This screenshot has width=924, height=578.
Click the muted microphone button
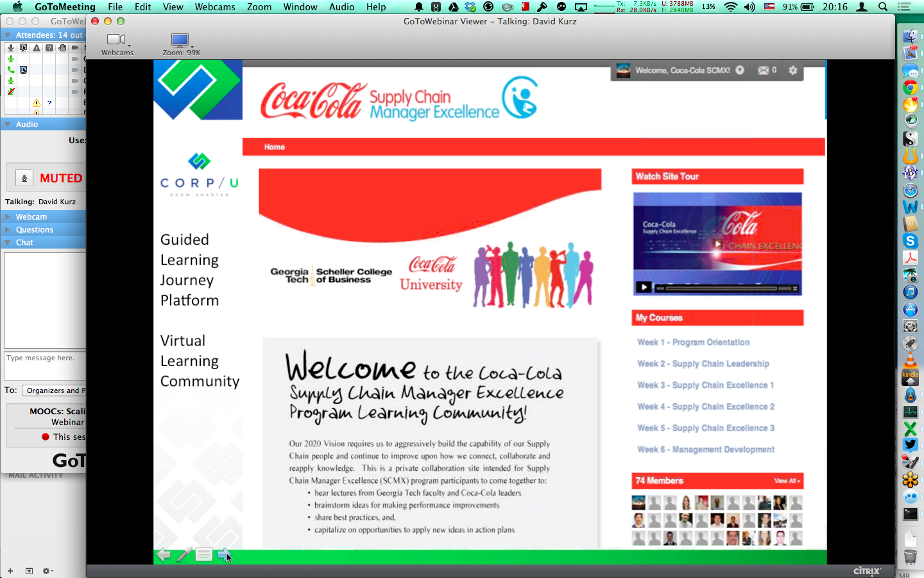[x=24, y=178]
